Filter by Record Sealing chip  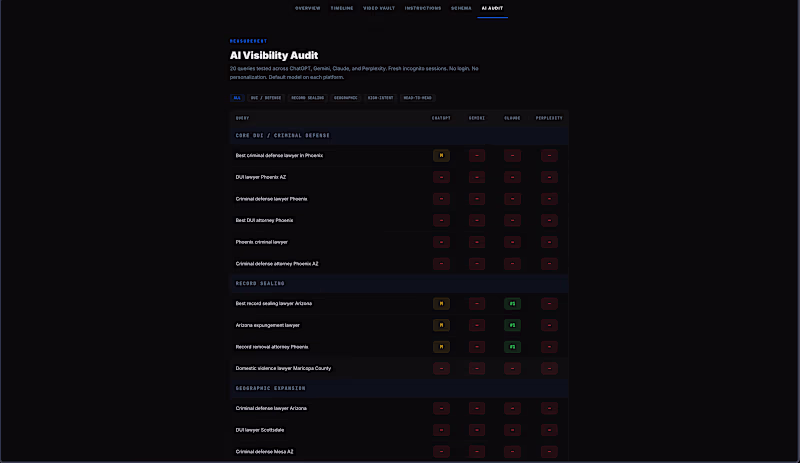pos(308,98)
